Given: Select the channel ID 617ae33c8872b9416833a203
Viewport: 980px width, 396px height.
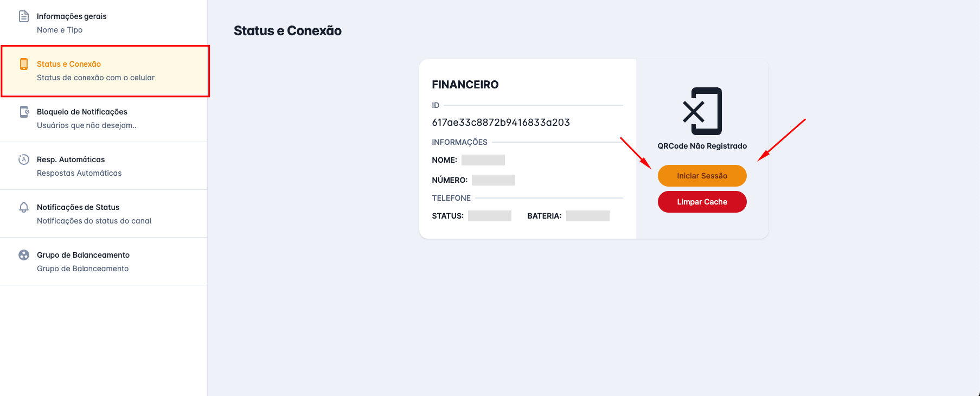Looking at the screenshot, I should 500,122.
